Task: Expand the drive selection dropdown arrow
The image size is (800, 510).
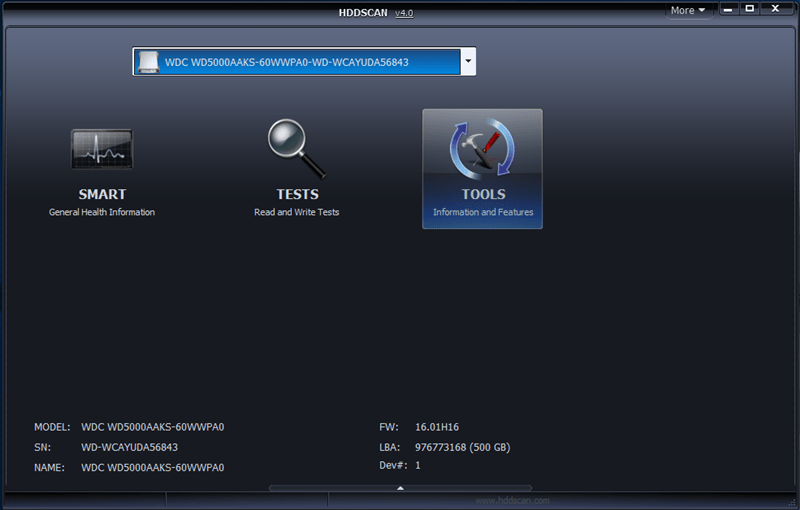Action: pos(468,61)
